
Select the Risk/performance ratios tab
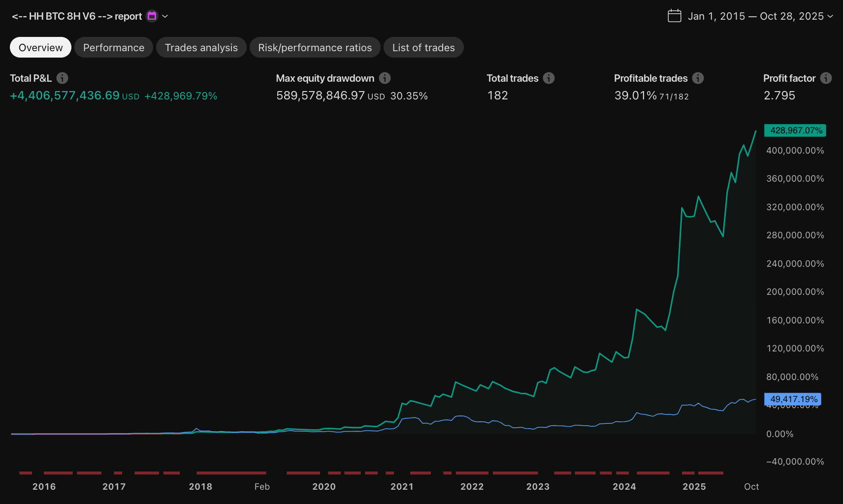tap(315, 47)
